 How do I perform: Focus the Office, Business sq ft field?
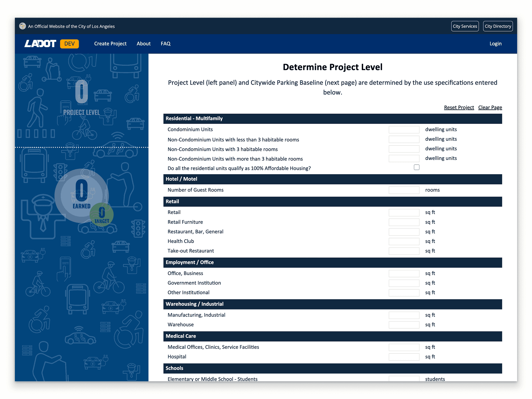[404, 273]
